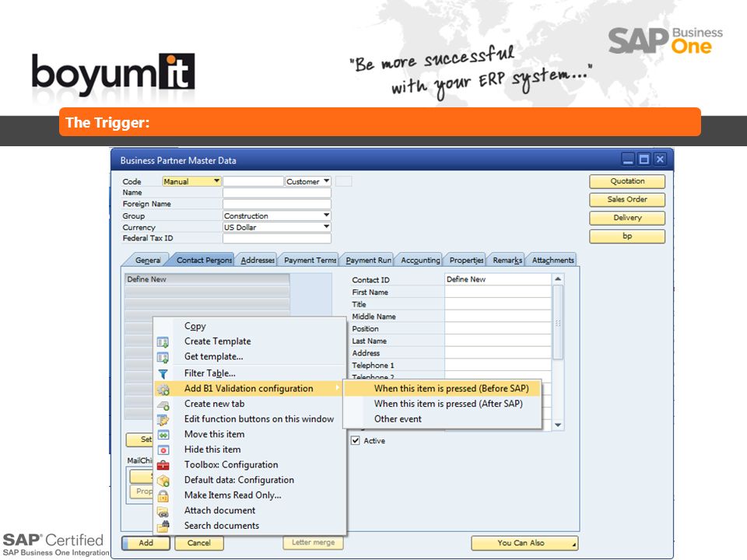
Task: Open the You Can Also dropdown button
Action: [524, 543]
